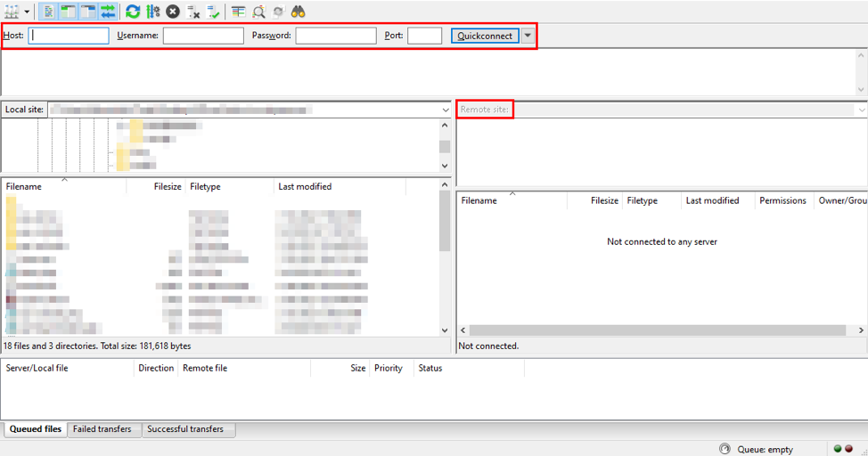Click the 'Not connected.' status text
The image size is (868, 456).
click(x=488, y=346)
